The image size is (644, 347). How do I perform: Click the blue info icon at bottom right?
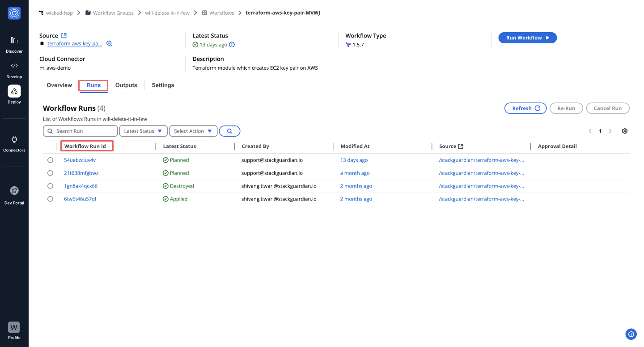pyautogui.click(x=631, y=334)
